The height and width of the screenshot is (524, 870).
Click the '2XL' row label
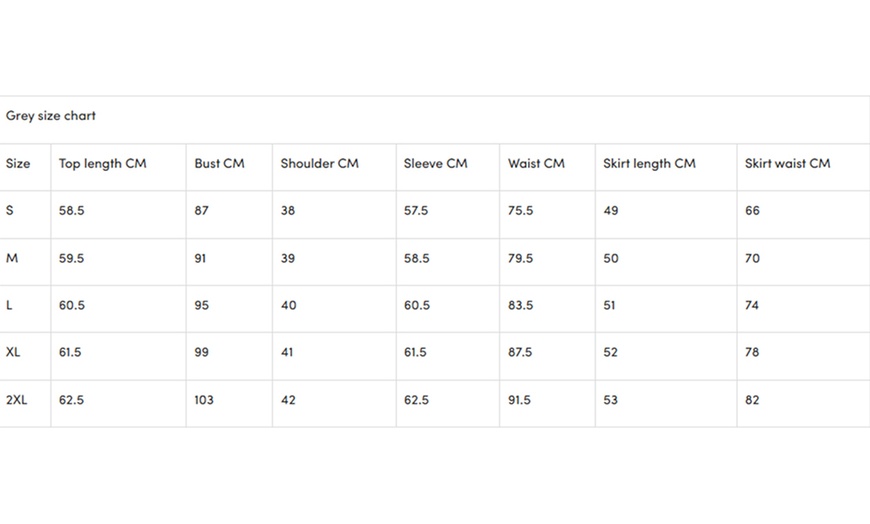[17, 400]
